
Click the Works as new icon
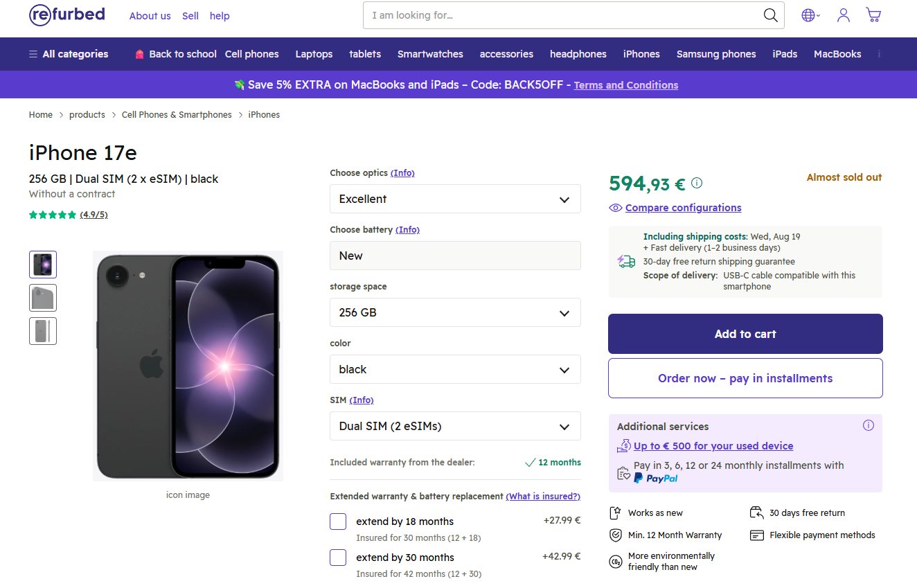point(615,513)
